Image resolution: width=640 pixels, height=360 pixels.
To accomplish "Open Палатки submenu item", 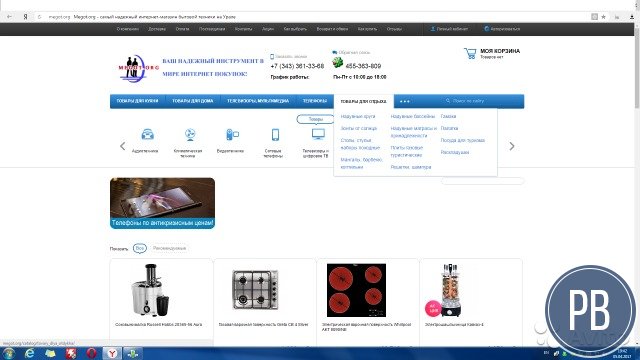I will pyautogui.click(x=449, y=129).
